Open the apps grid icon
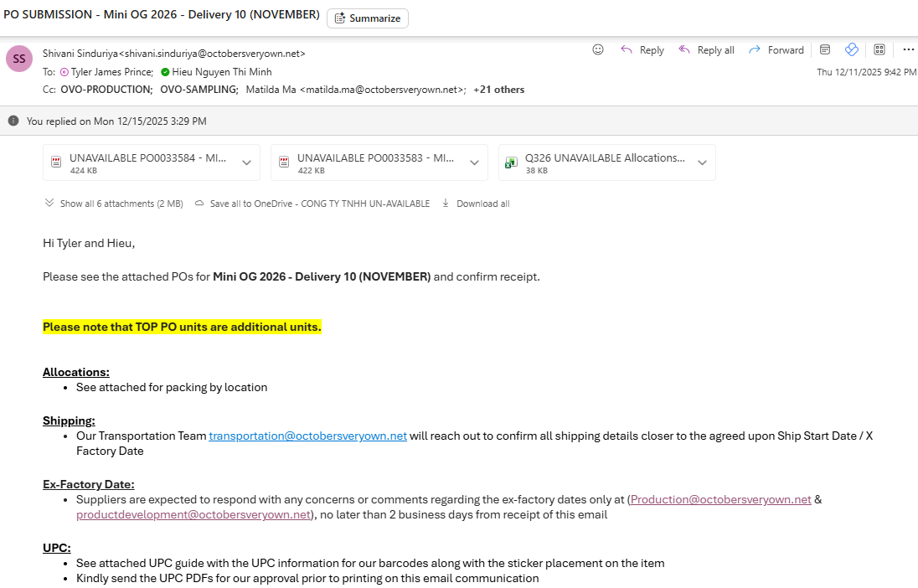The height and width of the screenshot is (588, 918). tap(879, 49)
